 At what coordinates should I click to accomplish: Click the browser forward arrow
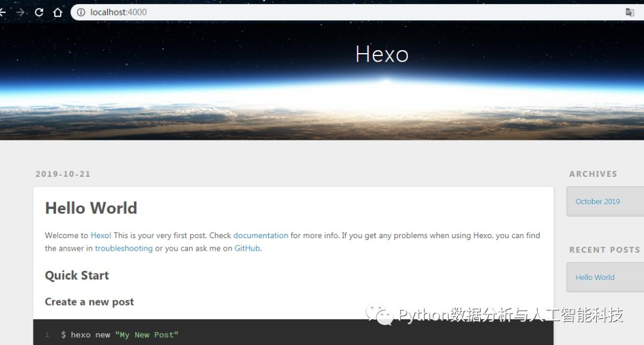pos(20,13)
